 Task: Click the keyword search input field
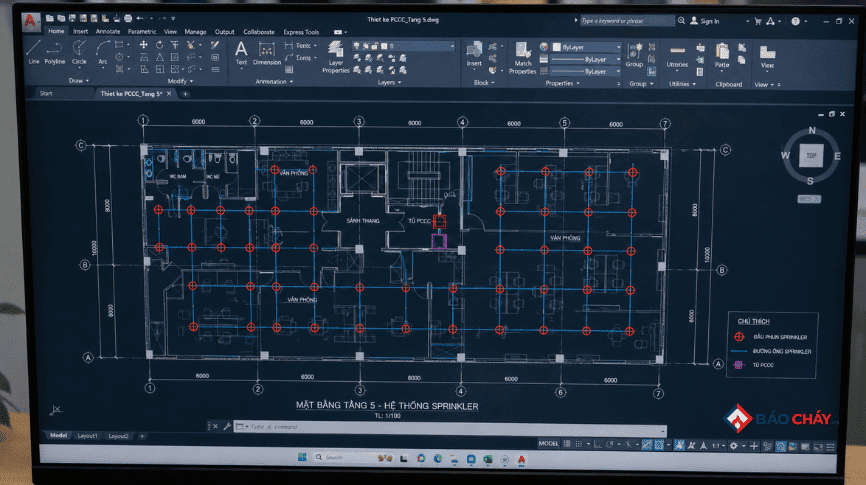627,20
